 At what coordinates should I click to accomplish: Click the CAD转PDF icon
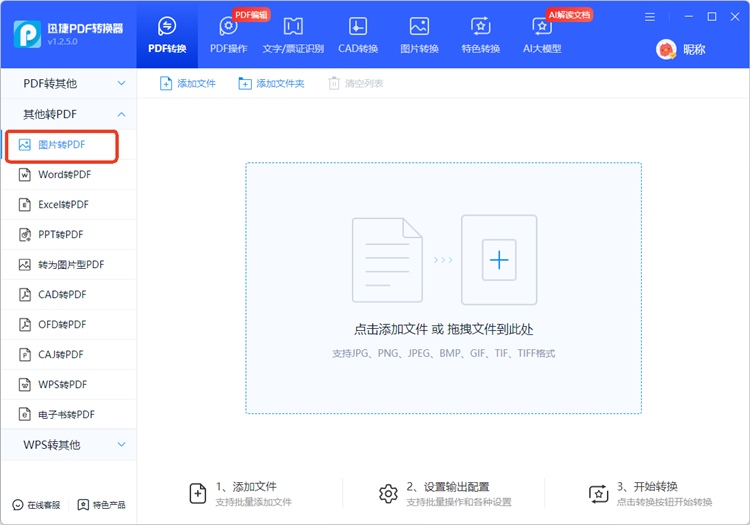click(x=25, y=295)
